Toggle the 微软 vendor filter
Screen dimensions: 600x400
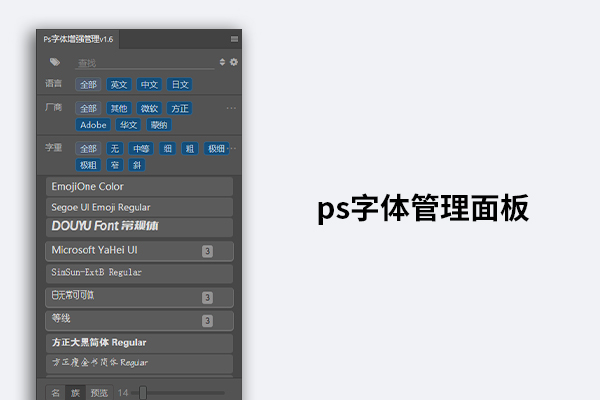click(x=149, y=109)
